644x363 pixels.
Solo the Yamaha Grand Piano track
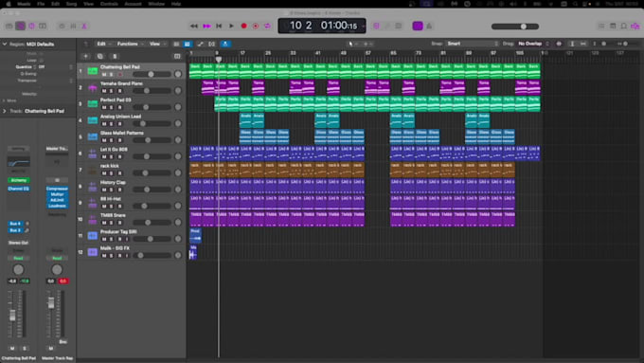pos(112,91)
